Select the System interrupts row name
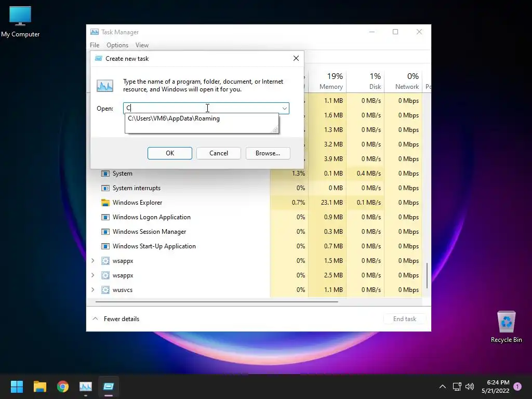Screen dimensions: 532x399 point(137,188)
